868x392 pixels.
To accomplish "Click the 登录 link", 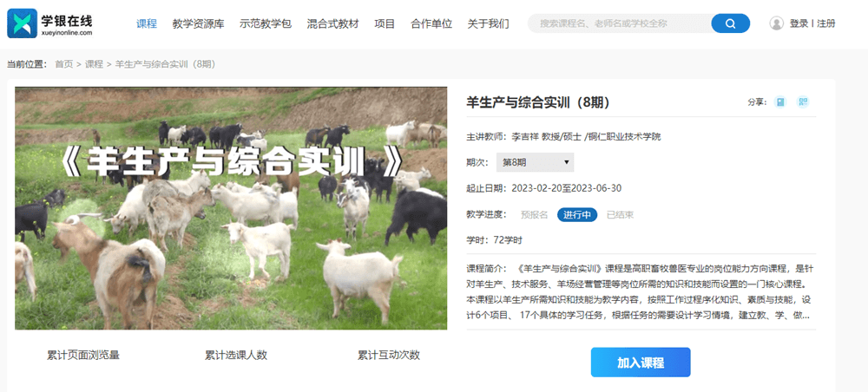I will [799, 23].
